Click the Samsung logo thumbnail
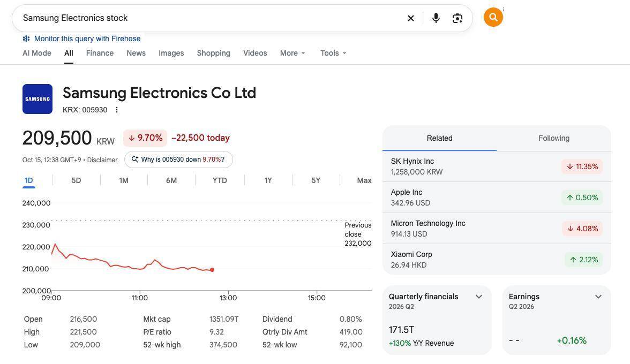Screen dimensions: 630x364 (x=37, y=98)
